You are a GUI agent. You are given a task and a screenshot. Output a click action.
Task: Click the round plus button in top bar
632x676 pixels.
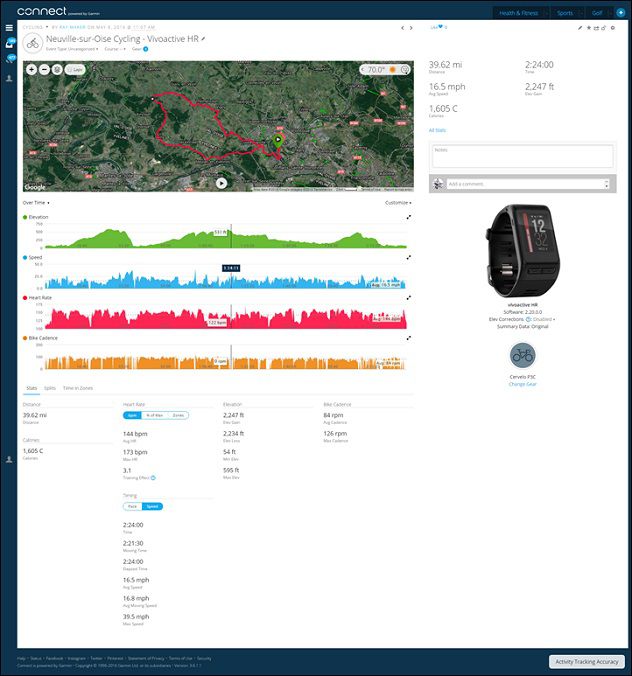pyautogui.click(x=621, y=13)
